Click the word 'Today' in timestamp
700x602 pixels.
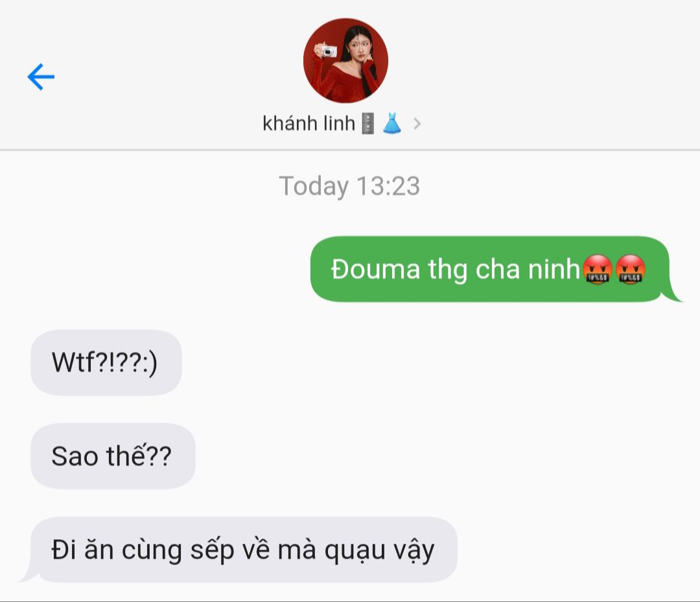(314, 186)
